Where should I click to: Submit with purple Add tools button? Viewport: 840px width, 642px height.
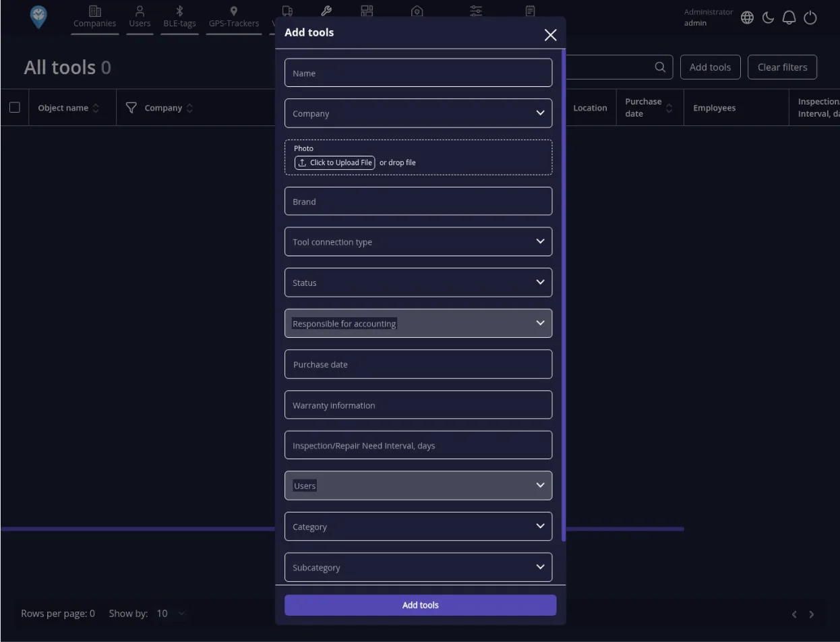click(420, 605)
